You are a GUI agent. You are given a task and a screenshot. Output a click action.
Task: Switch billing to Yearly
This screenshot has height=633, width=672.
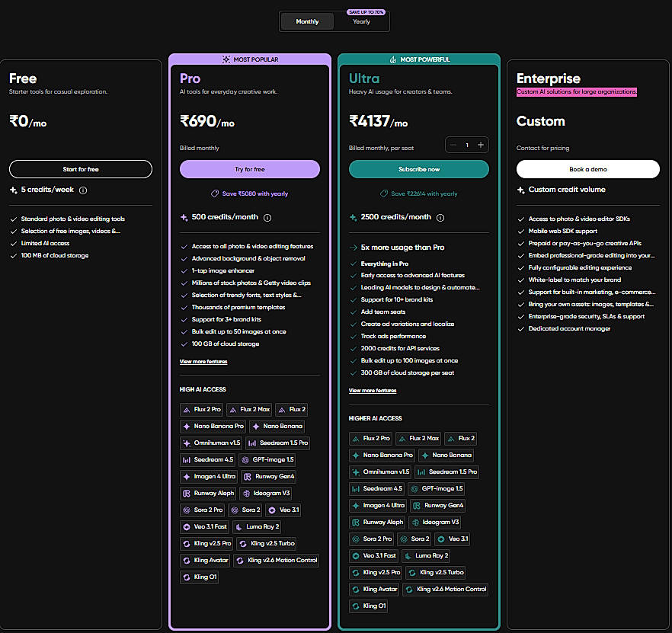(x=361, y=21)
